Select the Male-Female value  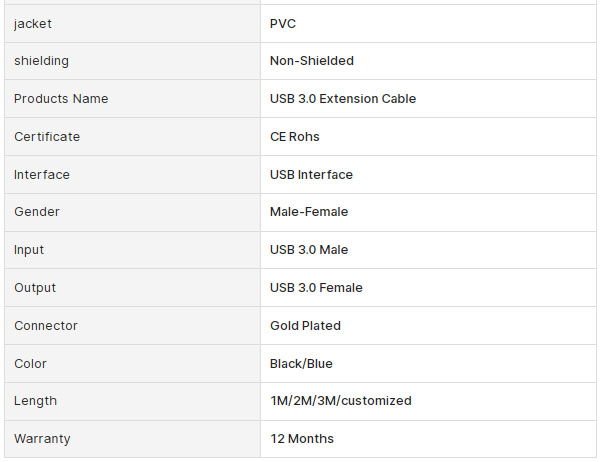309,212
